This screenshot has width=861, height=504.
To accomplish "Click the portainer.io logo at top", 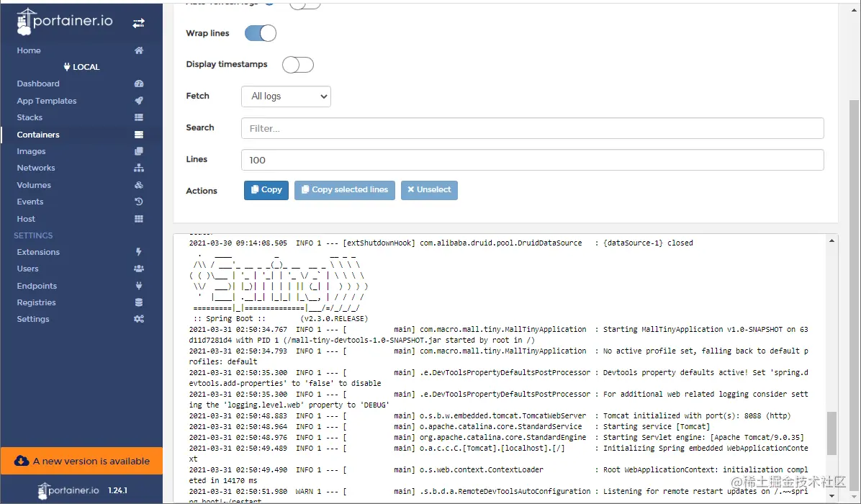I will [65, 22].
